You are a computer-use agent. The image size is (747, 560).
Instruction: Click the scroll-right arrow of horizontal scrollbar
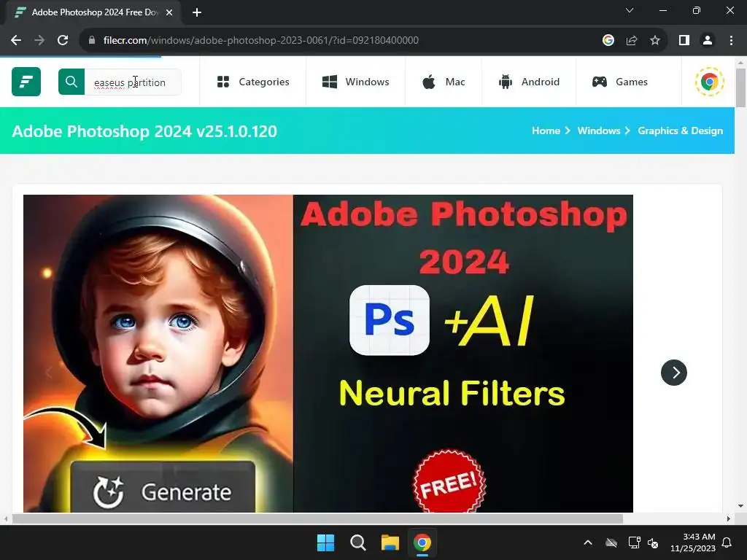point(729,518)
